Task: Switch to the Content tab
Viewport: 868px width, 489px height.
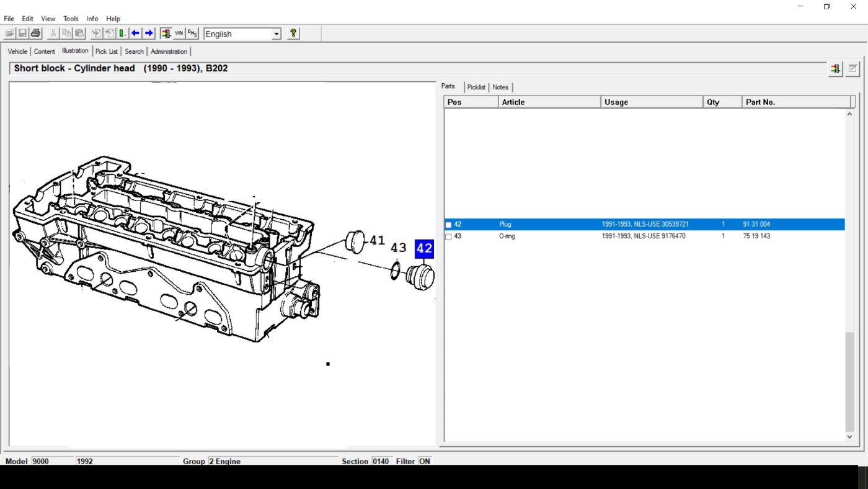Action: 45,52
